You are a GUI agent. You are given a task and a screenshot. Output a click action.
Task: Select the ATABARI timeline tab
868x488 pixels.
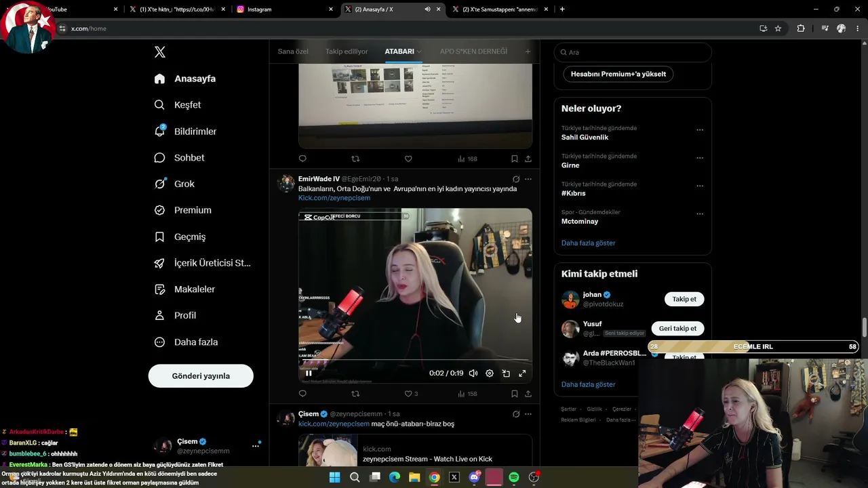coord(399,52)
